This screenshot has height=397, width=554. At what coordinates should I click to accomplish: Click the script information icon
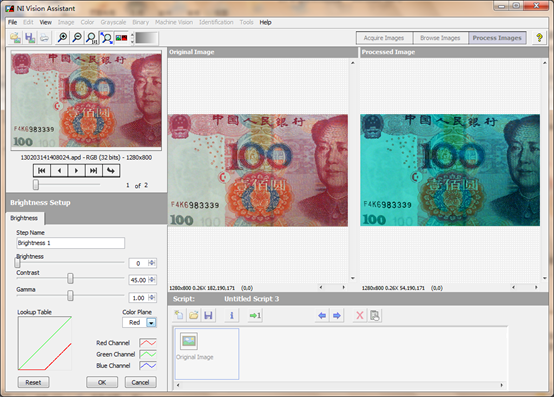click(232, 315)
